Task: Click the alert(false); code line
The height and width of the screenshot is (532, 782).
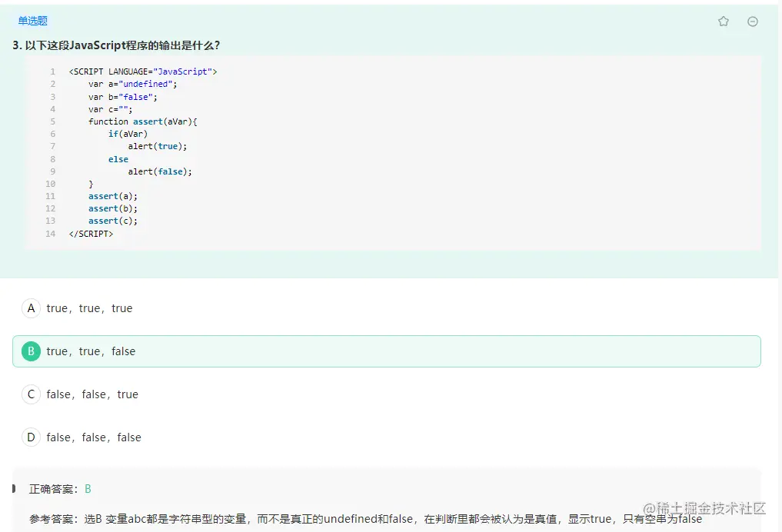Action: click(x=160, y=171)
